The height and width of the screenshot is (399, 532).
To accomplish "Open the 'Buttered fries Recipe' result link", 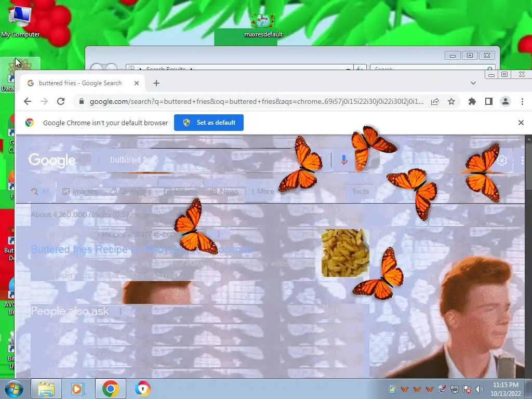I will point(141,249).
